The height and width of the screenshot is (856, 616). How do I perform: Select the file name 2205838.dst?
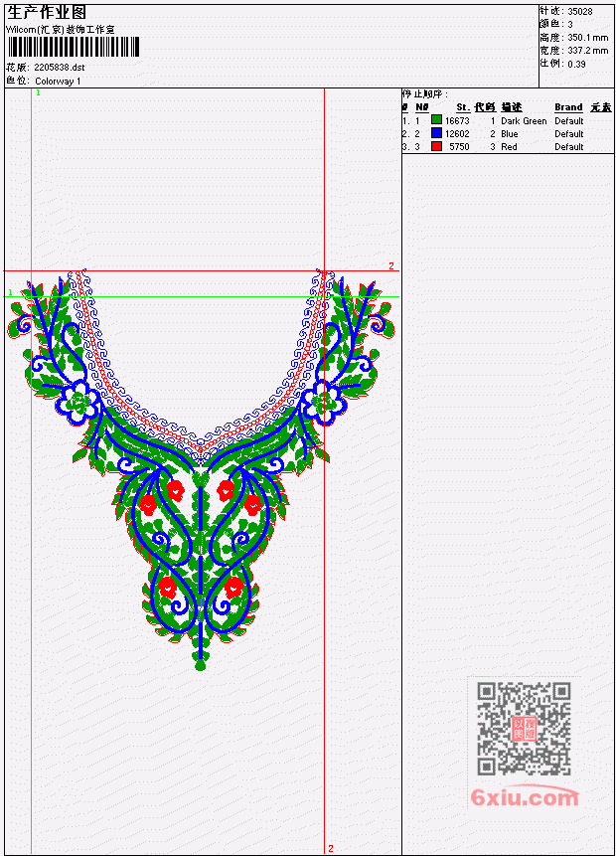pyautogui.click(x=60, y=68)
